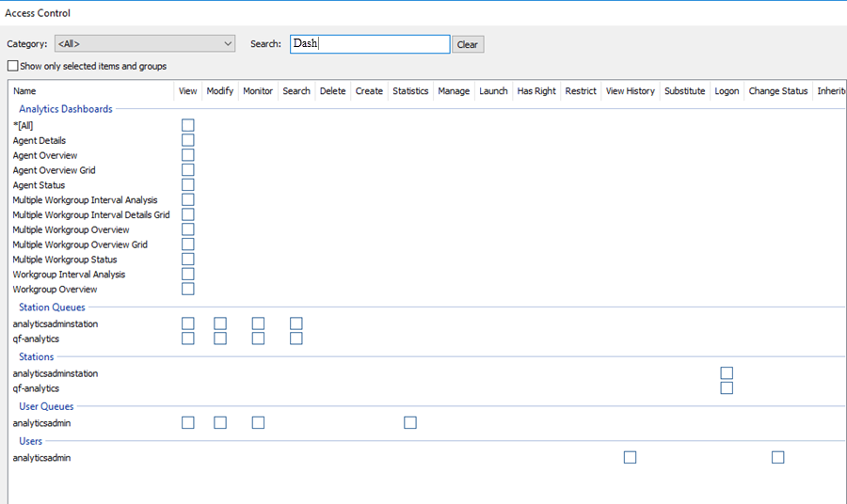Click into the Search text field
The image size is (847, 504).
pos(369,44)
